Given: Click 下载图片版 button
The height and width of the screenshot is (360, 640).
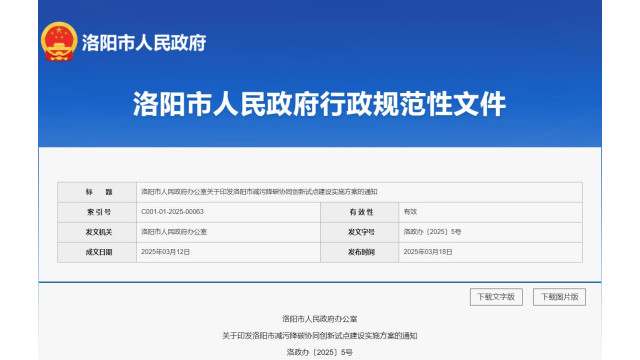Looking at the screenshot, I should (559, 297).
